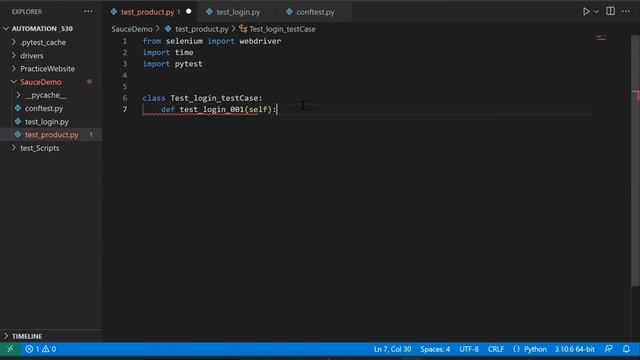Click line number 7 in gutter
Screen dimensions: 640x360
[x=125, y=109]
